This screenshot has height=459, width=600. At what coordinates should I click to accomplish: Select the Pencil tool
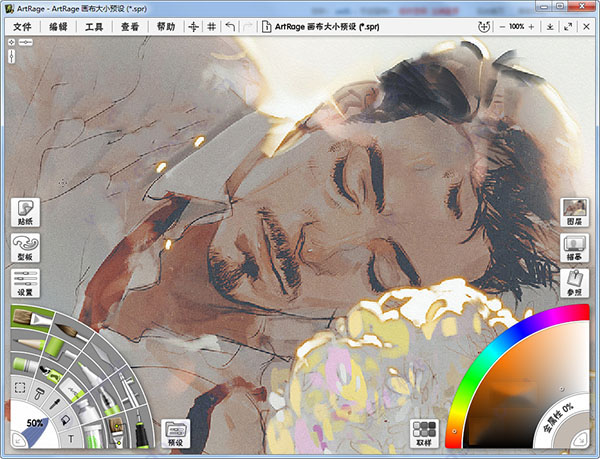coord(28,342)
